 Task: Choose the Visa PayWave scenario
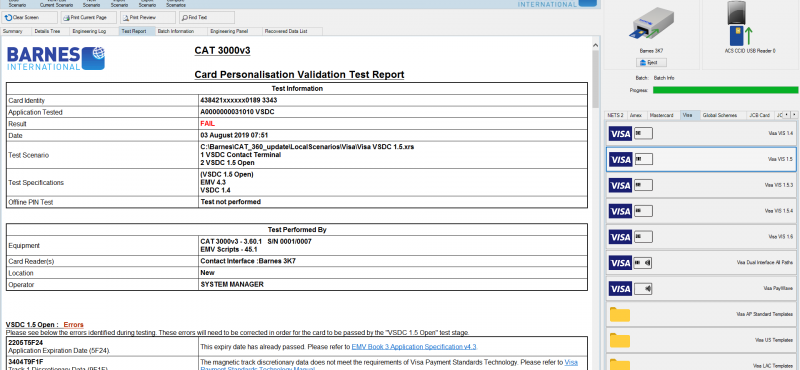[x=701, y=289]
